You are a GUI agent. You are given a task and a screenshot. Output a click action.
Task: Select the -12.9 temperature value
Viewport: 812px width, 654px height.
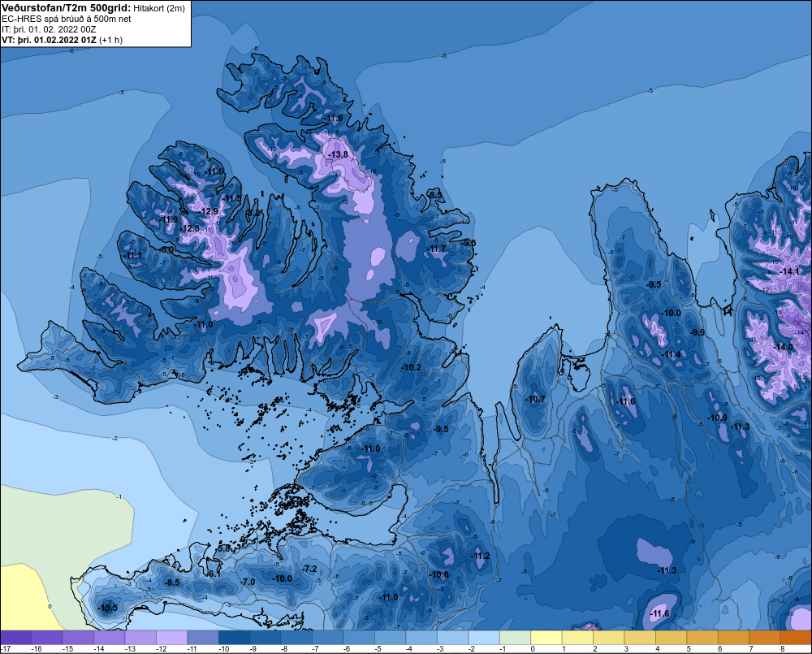tap(209, 211)
